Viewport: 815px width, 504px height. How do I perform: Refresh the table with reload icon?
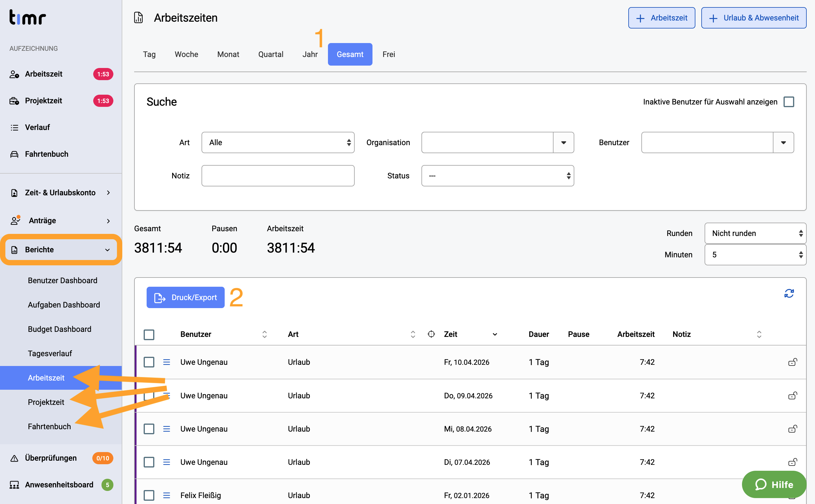(789, 293)
